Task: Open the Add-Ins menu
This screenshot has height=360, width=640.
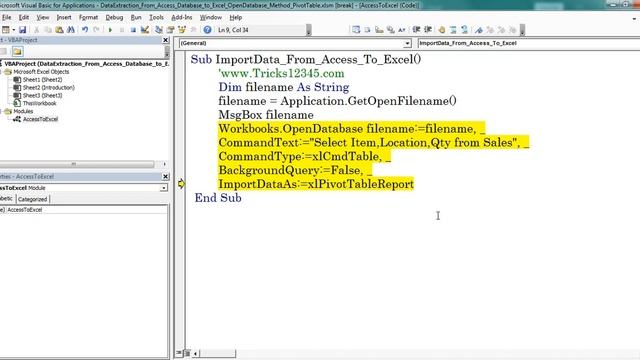Action: [182, 18]
